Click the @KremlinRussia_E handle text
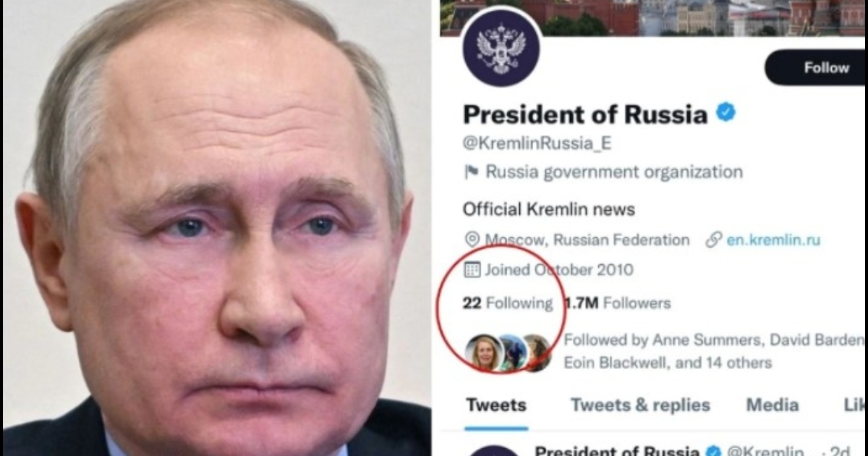 (x=537, y=143)
